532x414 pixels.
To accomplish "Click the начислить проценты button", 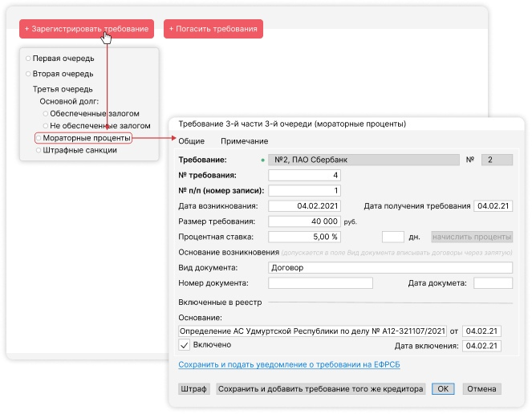I will click(472, 237).
